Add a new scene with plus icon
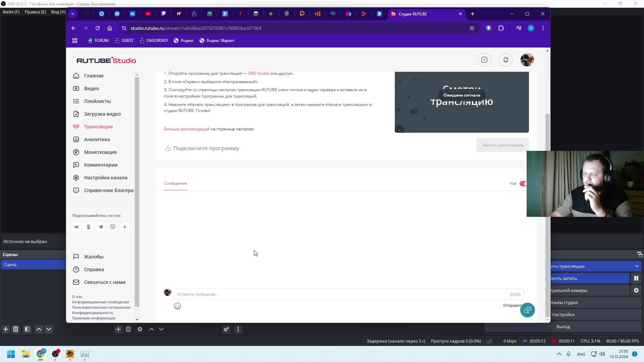 (6, 329)
